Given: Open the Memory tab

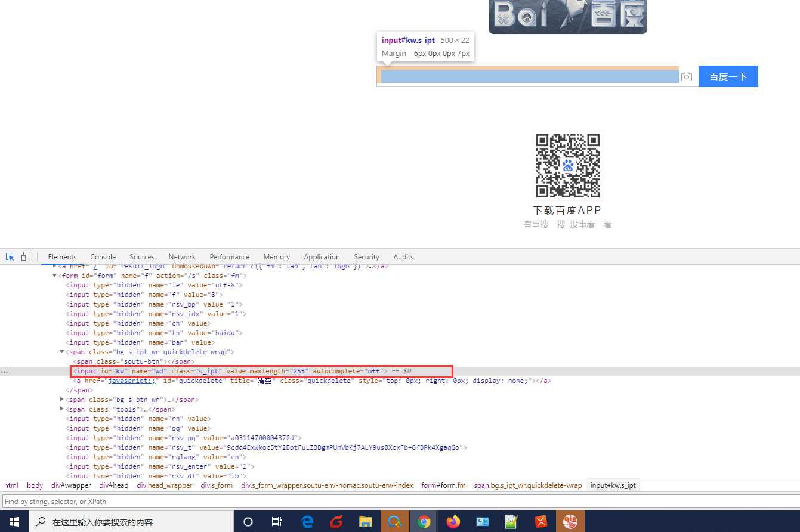Looking at the screenshot, I should [x=277, y=257].
